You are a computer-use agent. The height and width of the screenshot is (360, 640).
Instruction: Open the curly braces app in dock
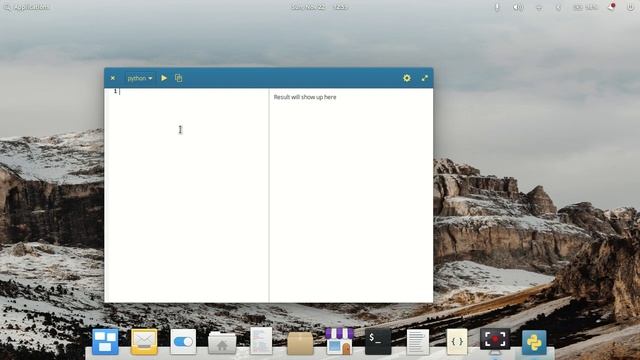point(457,341)
